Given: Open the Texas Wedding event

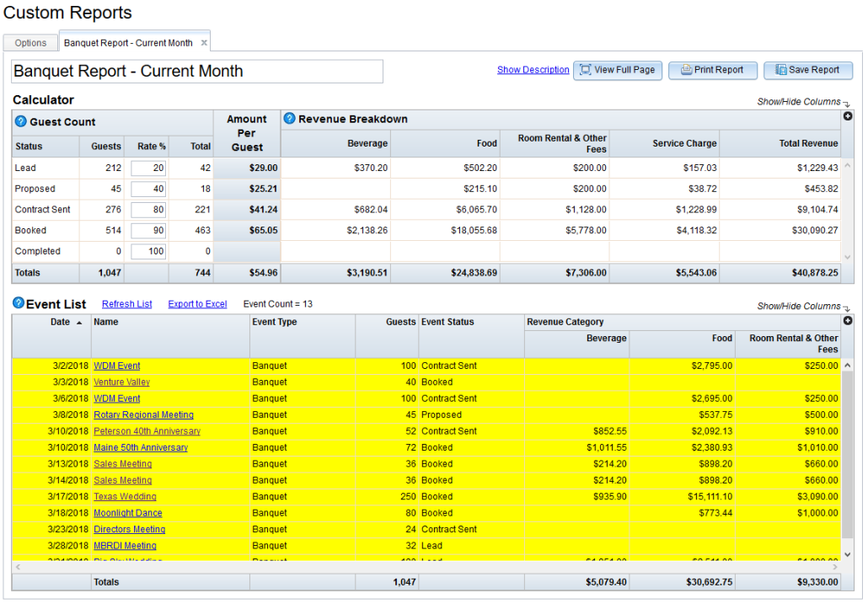Looking at the screenshot, I should point(124,496).
